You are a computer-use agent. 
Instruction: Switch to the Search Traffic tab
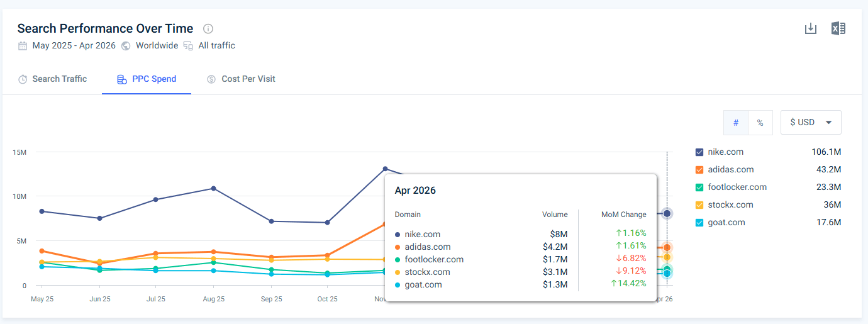pyautogui.click(x=52, y=79)
